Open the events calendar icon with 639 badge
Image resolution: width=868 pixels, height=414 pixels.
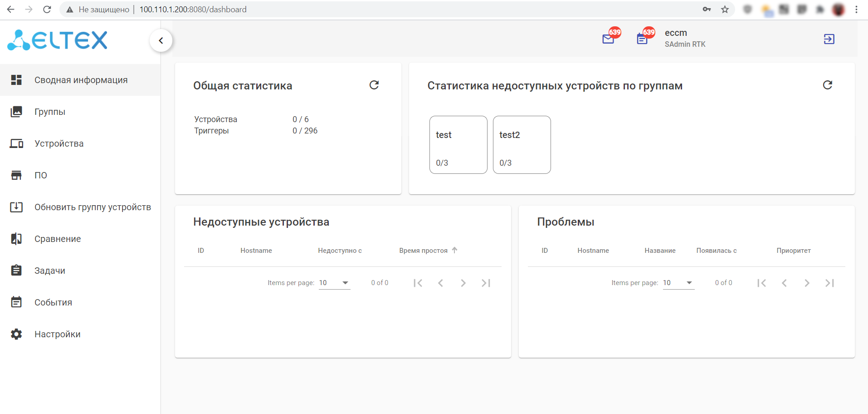[x=642, y=39]
